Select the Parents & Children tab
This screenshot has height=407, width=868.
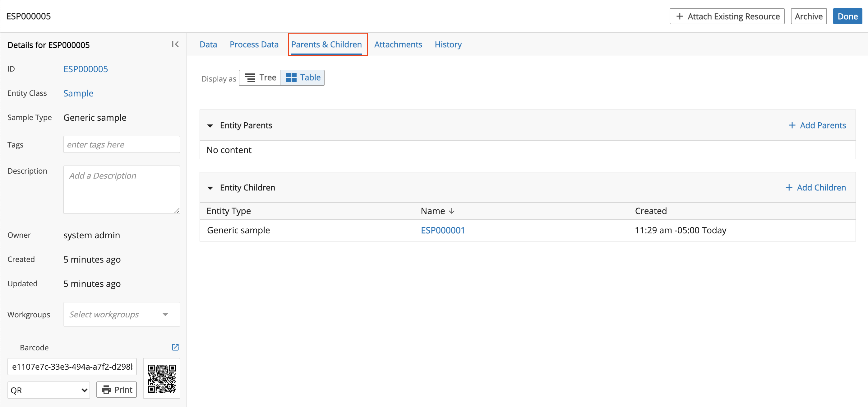point(326,44)
